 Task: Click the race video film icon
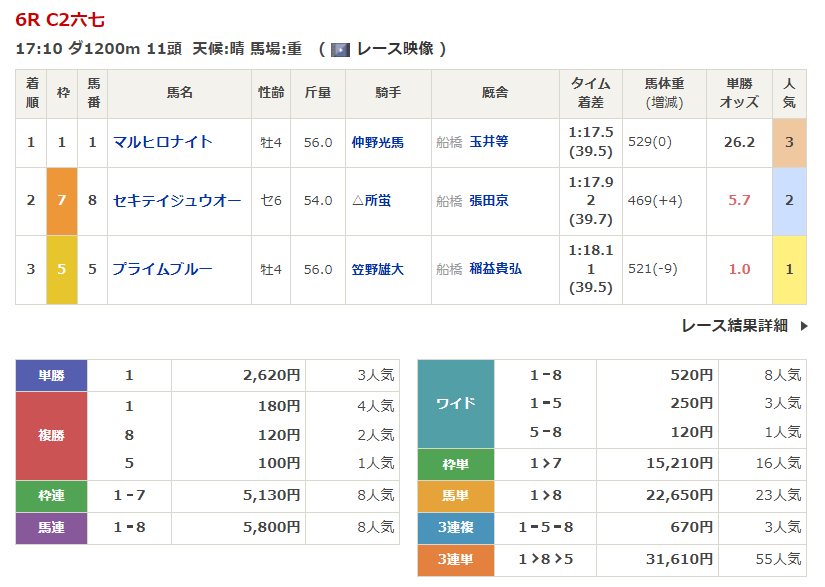340,49
